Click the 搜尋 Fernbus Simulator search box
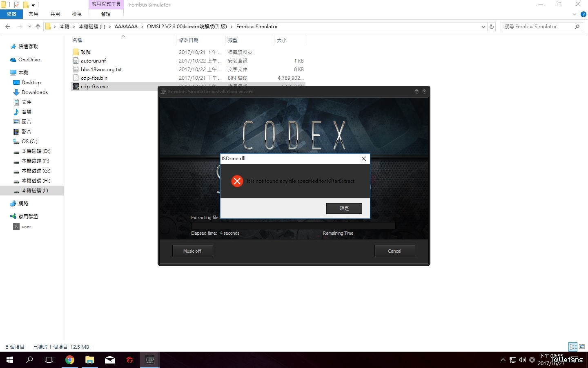This screenshot has height=368, width=588. point(541,27)
